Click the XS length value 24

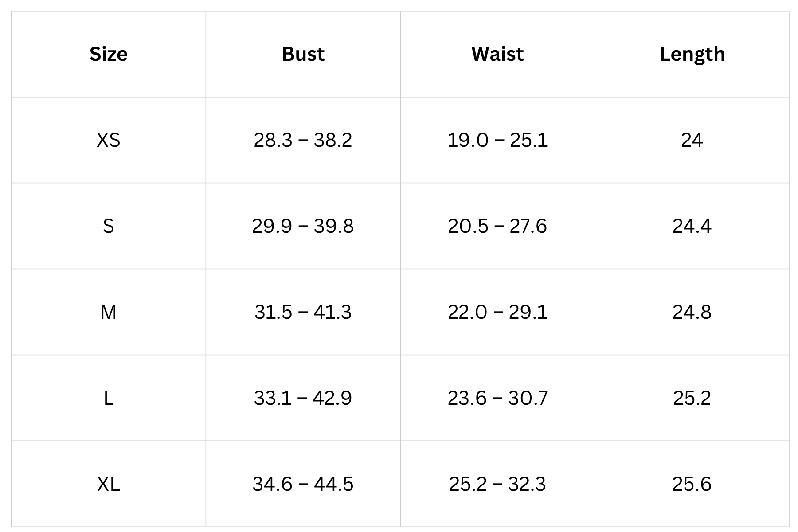[692, 140]
